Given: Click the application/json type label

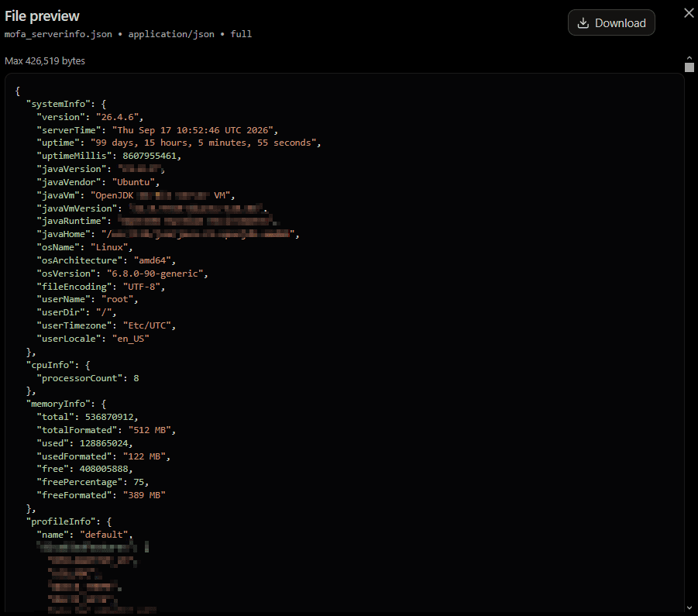Looking at the screenshot, I should 171,34.
